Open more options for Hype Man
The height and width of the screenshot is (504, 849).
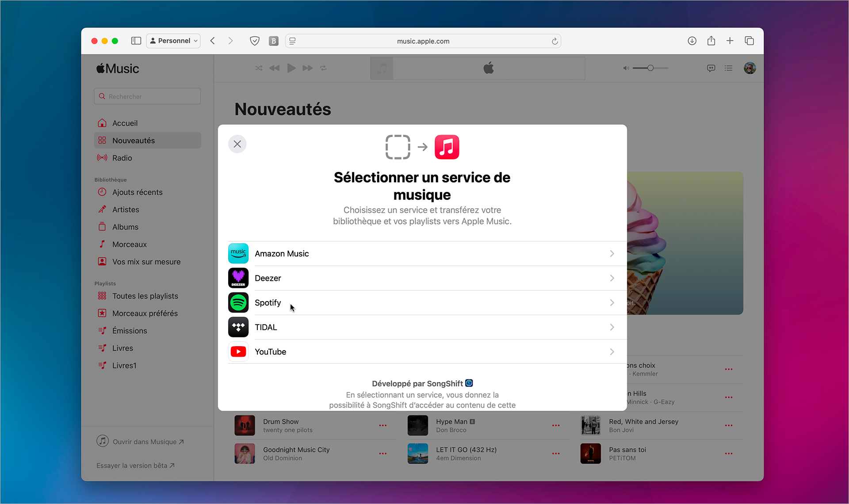pos(556,426)
